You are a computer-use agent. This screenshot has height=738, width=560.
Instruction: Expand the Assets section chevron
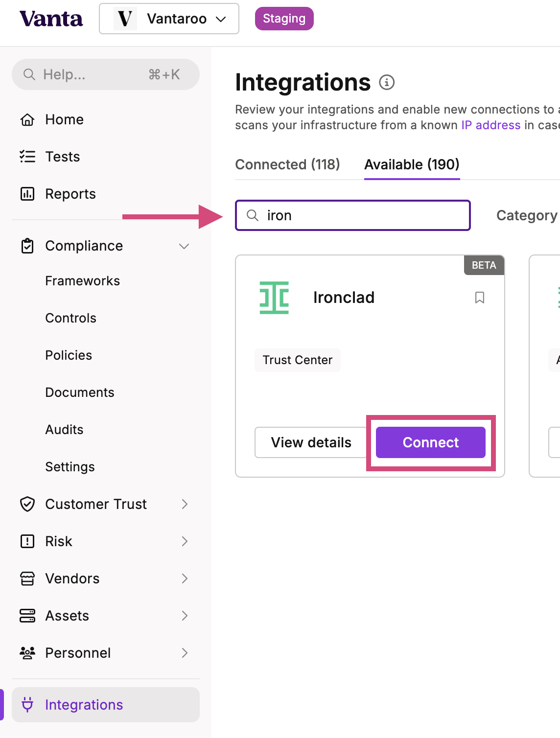click(185, 616)
